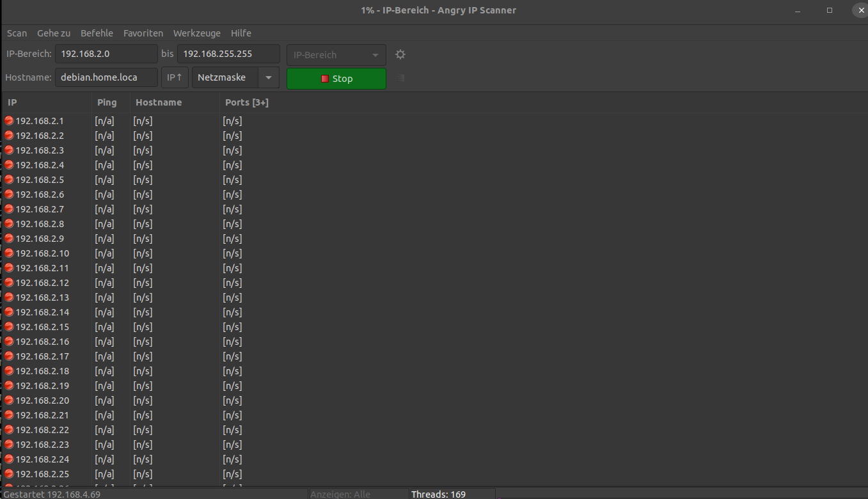
Task: Sort results by clicking the Ping column header
Action: [107, 102]
